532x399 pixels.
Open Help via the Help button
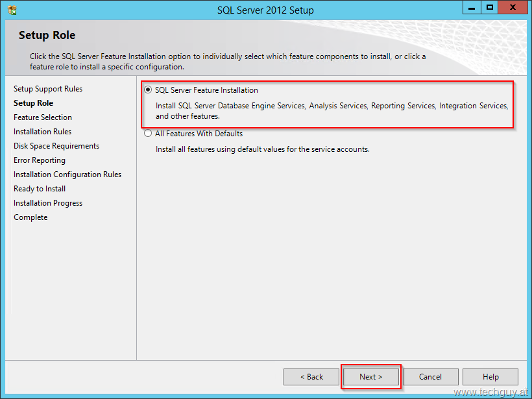pyautogui.click(x=490, y=376)
